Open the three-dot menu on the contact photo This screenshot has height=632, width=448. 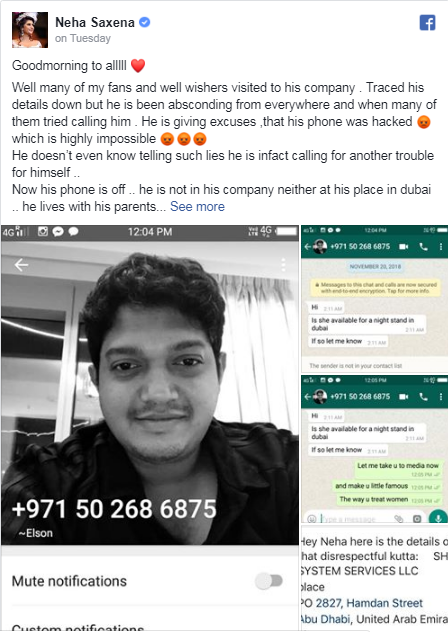point(283,265)
